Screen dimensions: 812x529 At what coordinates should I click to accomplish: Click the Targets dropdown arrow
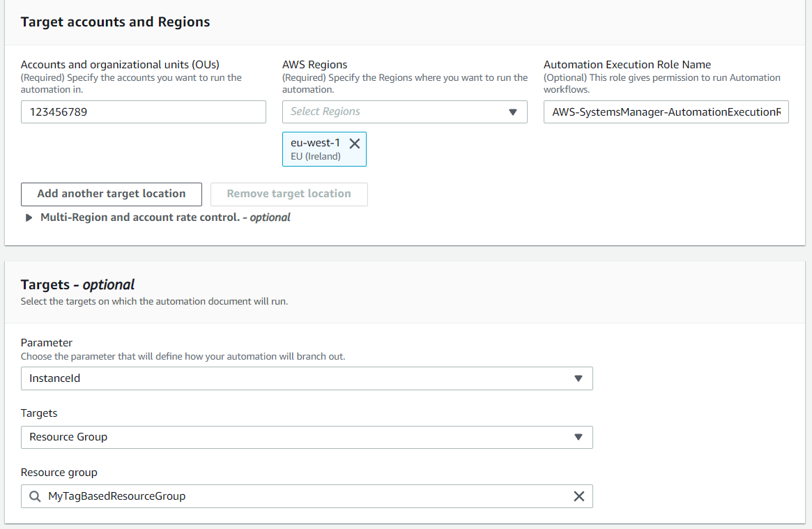pyautogui.click(x=579, y=437)
